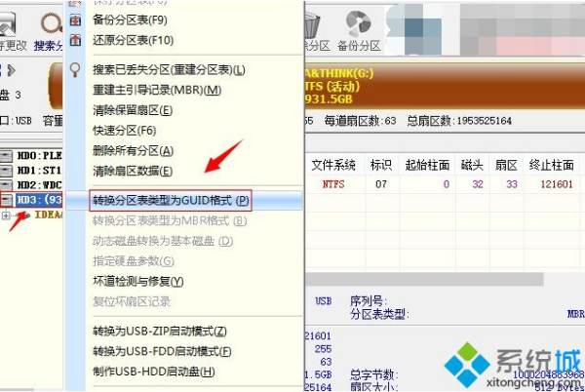Viewport: 585px width, 392px height.
Task: Click the sector value 33 cell
Action: [512, 184]
